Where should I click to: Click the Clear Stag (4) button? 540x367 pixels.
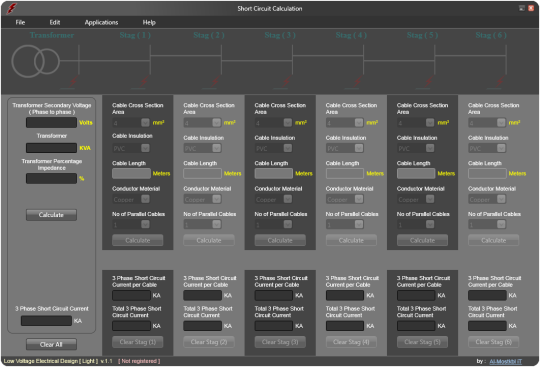point(351,342)
